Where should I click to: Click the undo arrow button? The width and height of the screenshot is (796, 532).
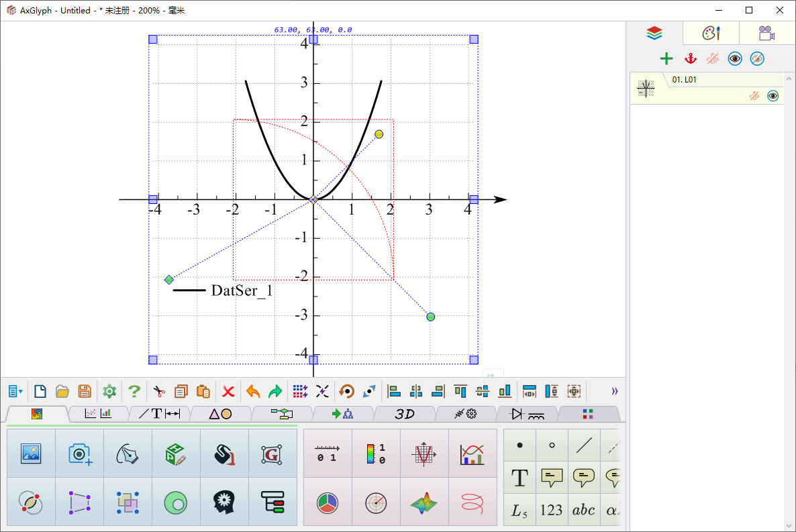point(253,391)
